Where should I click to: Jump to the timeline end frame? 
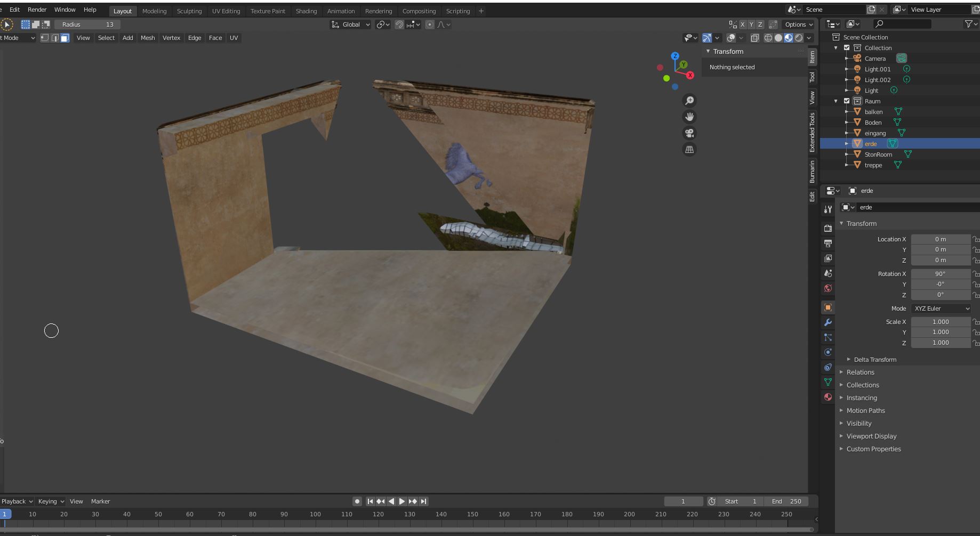[423, 501]
